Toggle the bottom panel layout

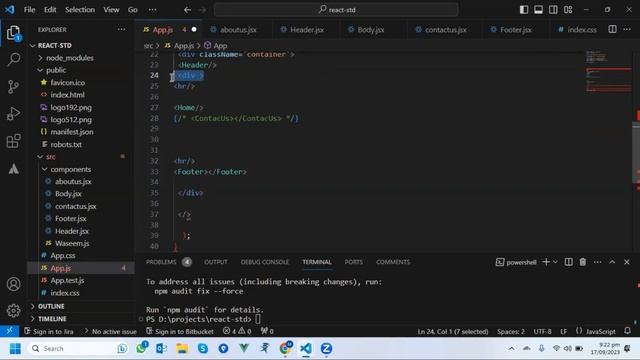tap(538, 10)
